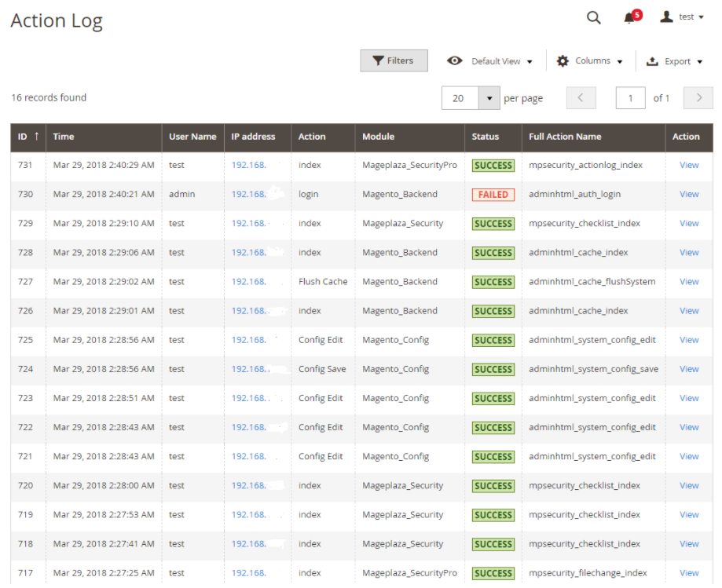Image resolution: width=722 pixels, height=588 pixels.
Task: Open View link for record 731
Action: coord(689,165)
